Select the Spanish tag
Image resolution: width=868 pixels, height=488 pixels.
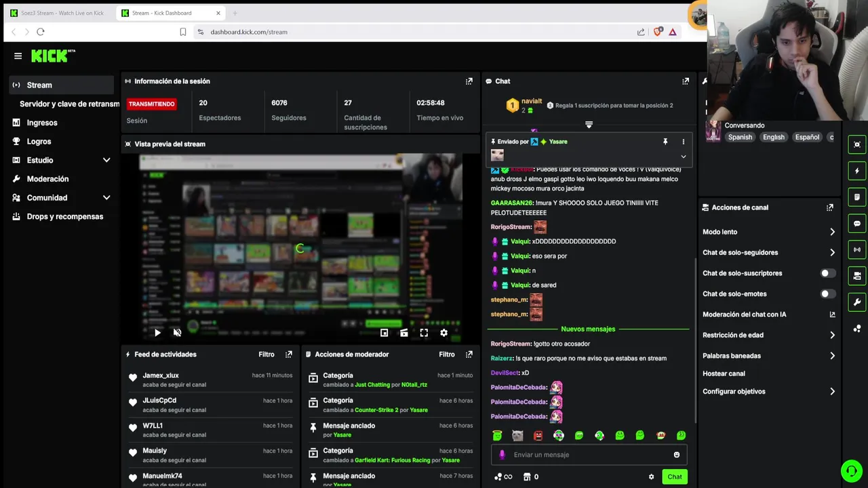(x=740, y=138)
